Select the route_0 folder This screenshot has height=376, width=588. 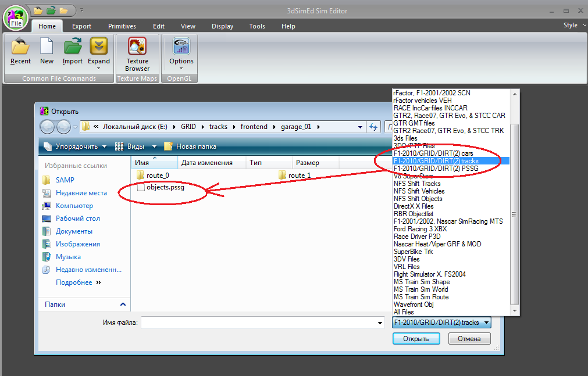[153, 176]
